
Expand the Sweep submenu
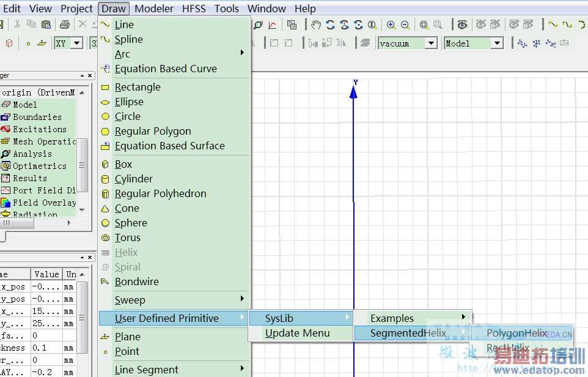point(174,300)
